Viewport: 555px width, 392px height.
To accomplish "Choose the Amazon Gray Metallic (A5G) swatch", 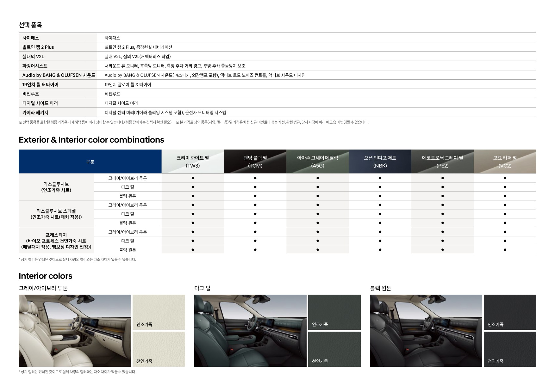I will coord(317,162).
